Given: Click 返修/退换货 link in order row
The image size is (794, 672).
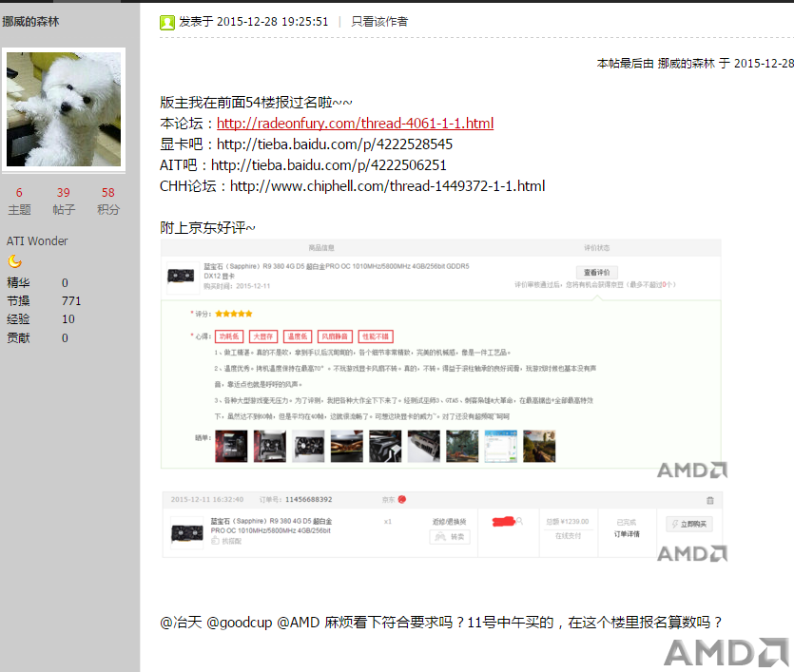Looking at the screenshot, I should pos(449,522).
